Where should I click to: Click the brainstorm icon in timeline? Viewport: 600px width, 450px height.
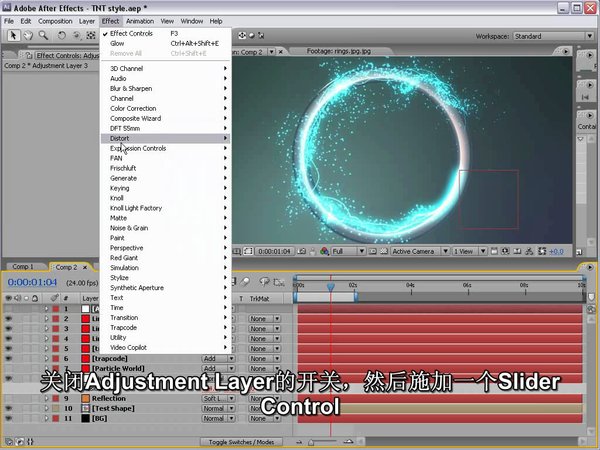tap(264, 282)
